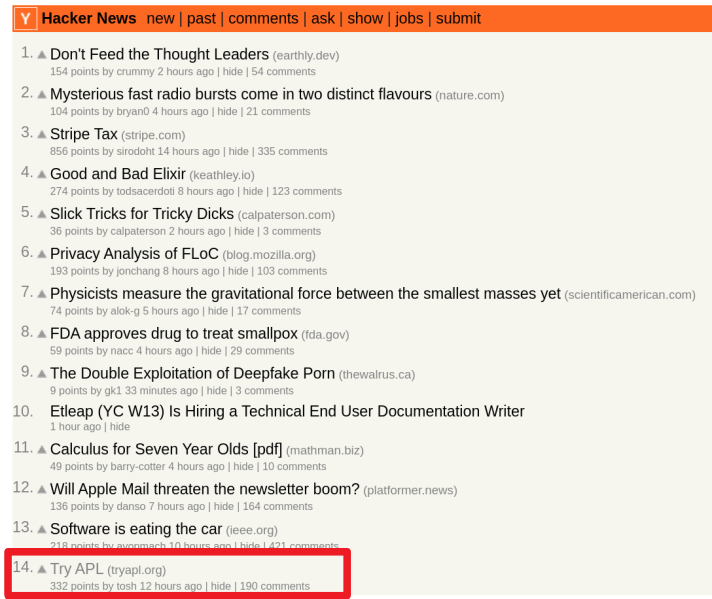Image resolution: width=712 pixels, height=599 pixels.
Task: Open the 103 comments link
Action: click(x=292, y=272)
